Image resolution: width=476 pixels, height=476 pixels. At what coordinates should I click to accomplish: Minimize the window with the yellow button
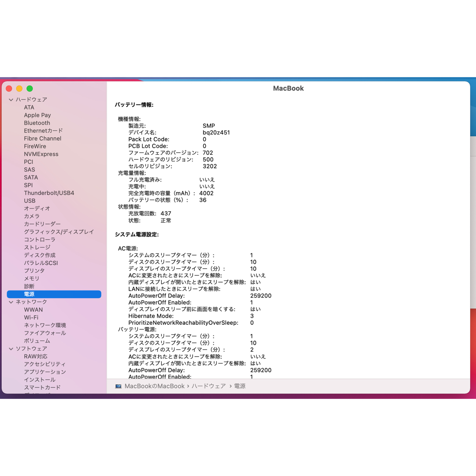19,89
